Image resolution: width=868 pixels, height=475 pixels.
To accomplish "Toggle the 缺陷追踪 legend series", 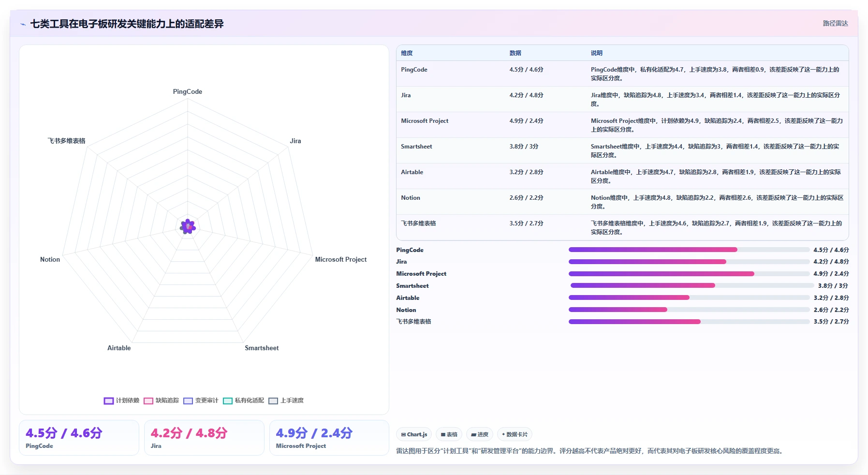I will click(162, 401).
